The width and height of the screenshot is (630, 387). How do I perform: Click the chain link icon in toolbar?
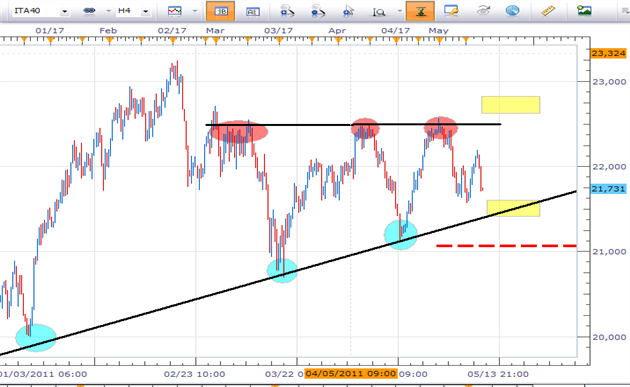(x=89, y=11)
